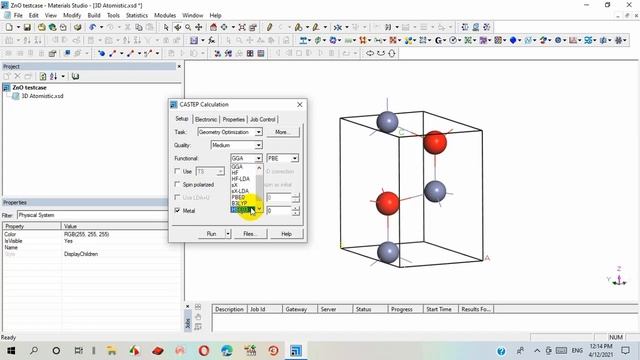Click the Save disk icon

pyautogui.click(x=27, y=27)
